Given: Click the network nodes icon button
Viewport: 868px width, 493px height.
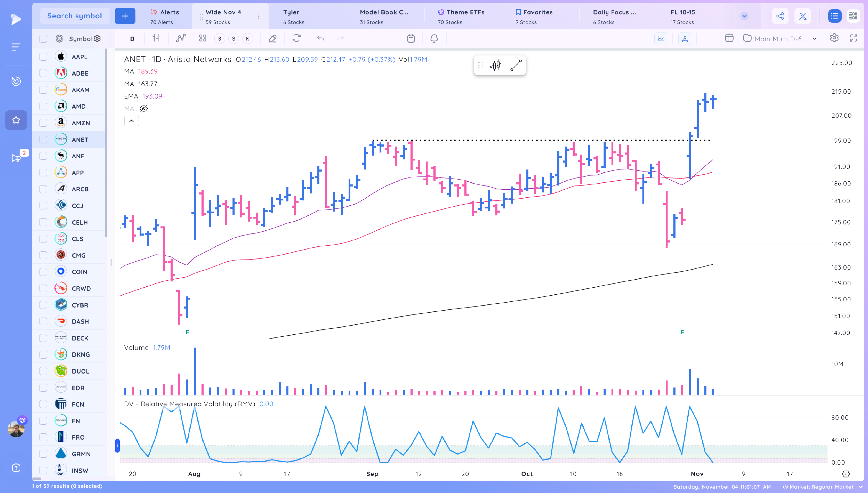Looking at the screenshot, I should (685, 39).
